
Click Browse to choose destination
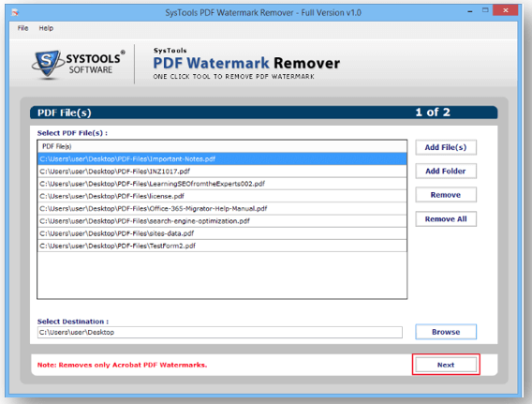446,332
